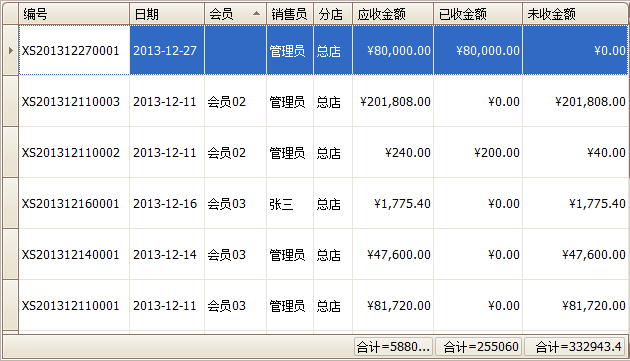Click the footer total 合计=5880...
Viewport: 630px width, 361px height.
(x=393, y=347)
